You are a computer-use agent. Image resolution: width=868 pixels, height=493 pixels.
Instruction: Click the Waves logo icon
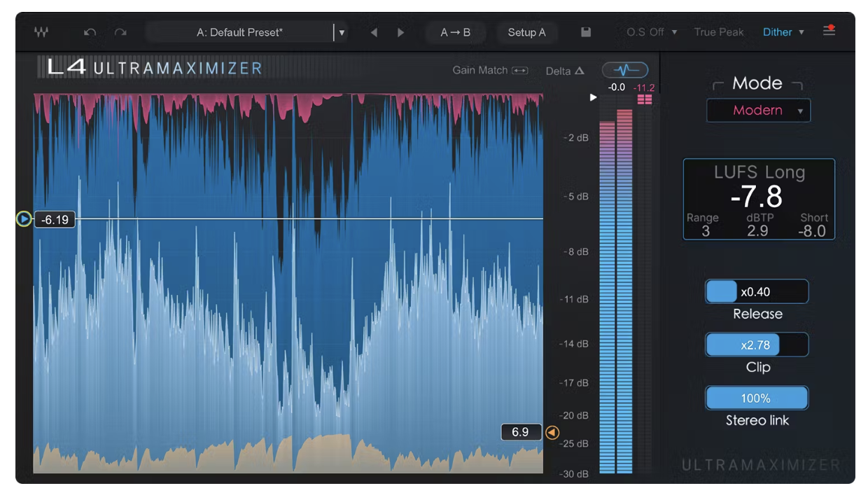click(x=41, y=32)
